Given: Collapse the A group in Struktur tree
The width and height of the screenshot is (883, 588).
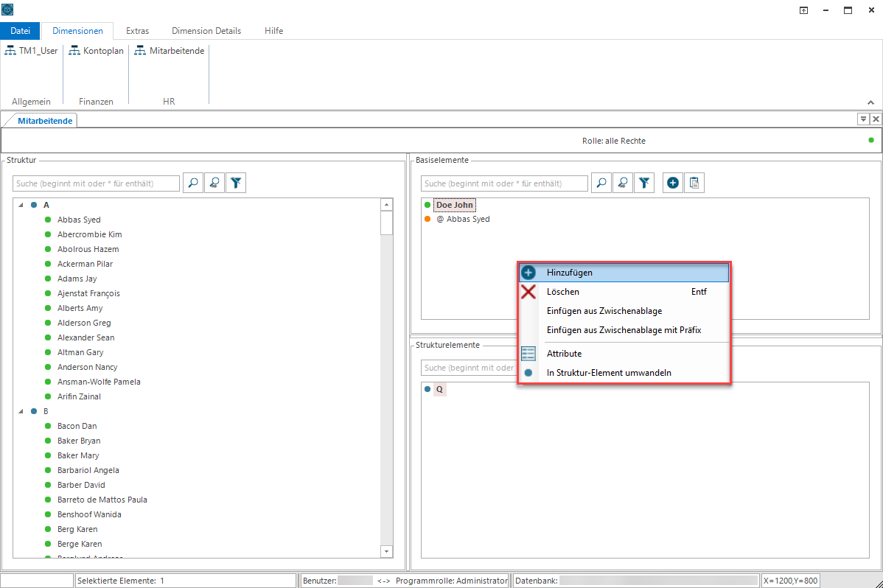Looking at the screenshot, I should pyautogui.click(x=21, y=205).
